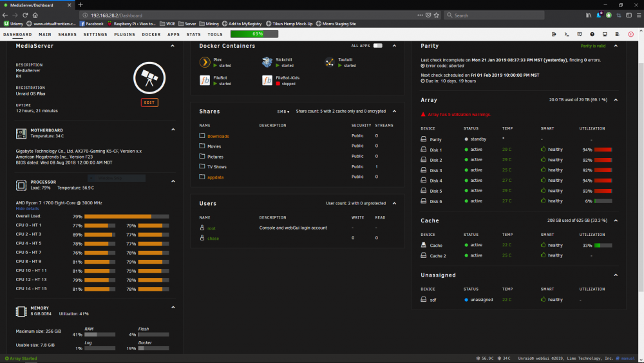Image resolution: width=644 pixels, height=363 pixels.
Task: Collapse the Processor section chevron
Action: pyautogui.click(x=173, y=181)
